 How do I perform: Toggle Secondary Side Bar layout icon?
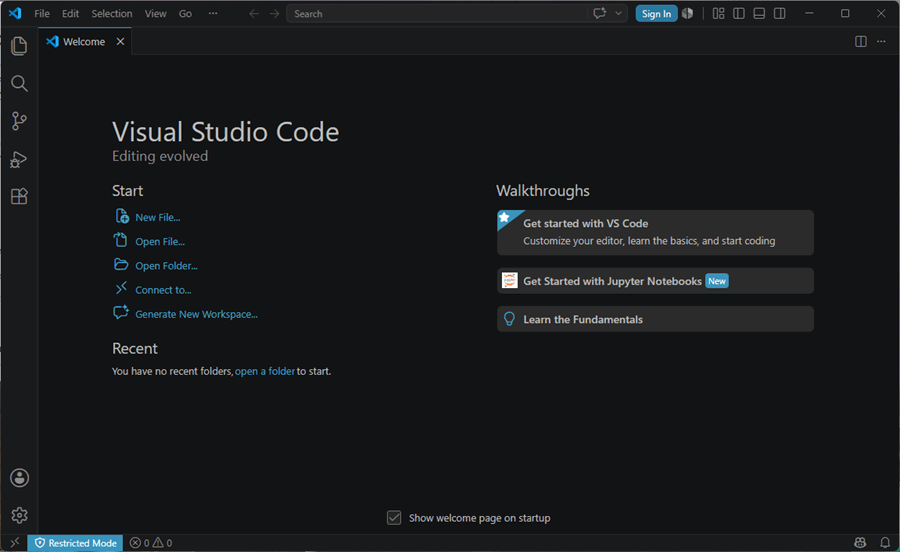coord(779,13)
